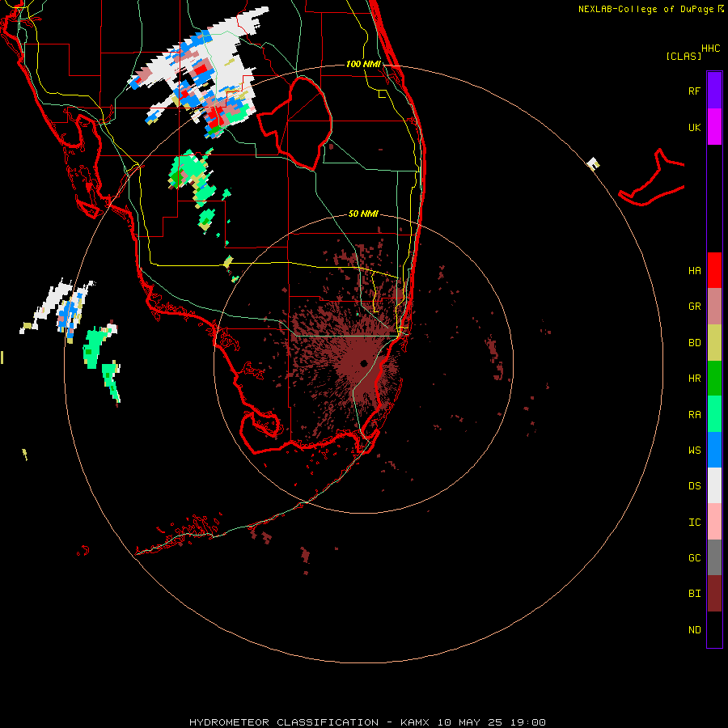The image size is (728, 728).
Task: Click the IC light pink legend swatch
Action: tap(714, 522)
